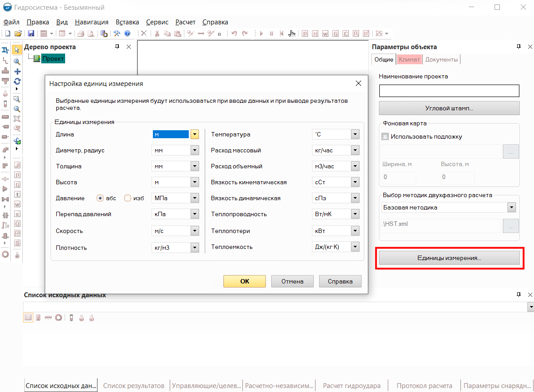Click the "Отмена" button

click(x=292, y=281)
